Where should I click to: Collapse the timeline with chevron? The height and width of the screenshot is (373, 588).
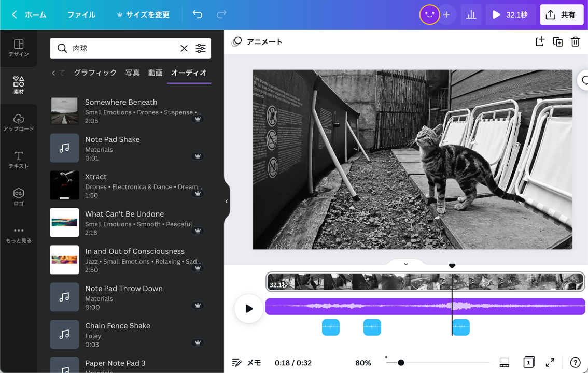406,264
